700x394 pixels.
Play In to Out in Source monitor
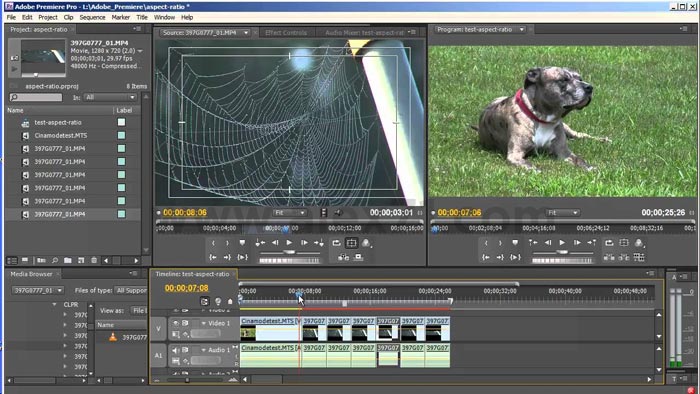point(242,257)
